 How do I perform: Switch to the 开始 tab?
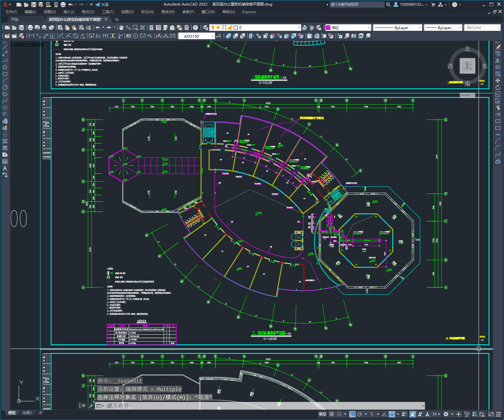(14, 19)
